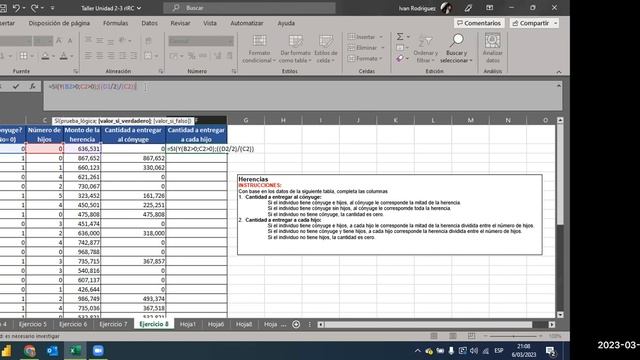Open the Compartir dropdown arrow
640x360 pixels.
(x=556, y=23)
